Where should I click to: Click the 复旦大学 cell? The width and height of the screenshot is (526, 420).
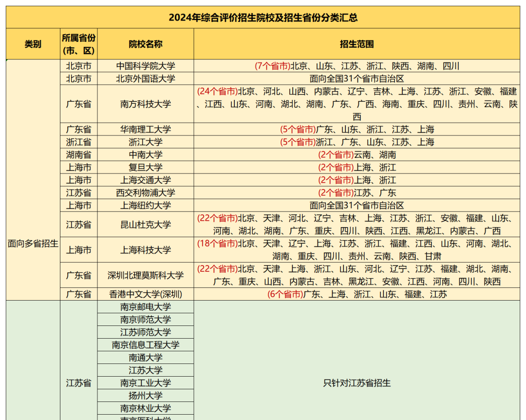click(x=146, y=167)
